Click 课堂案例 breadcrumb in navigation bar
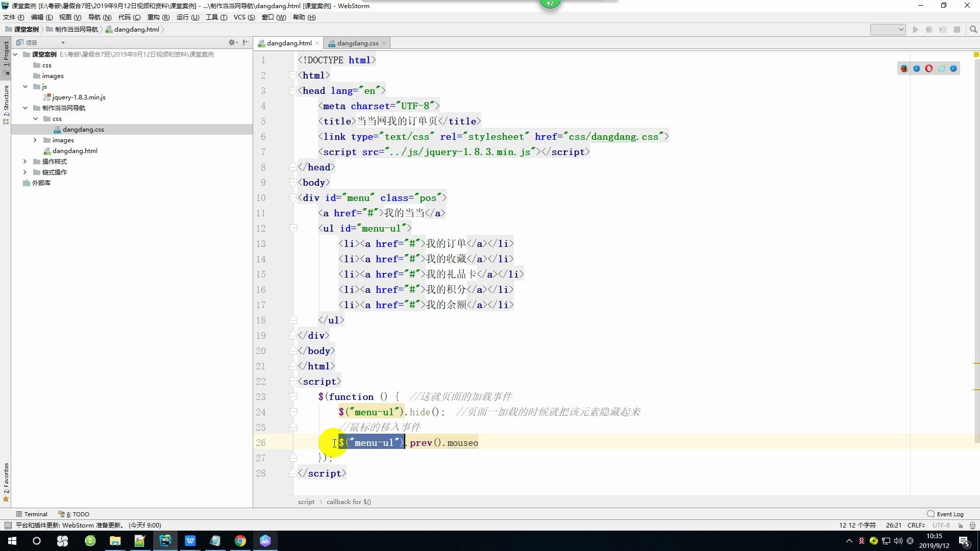The height and width of the screenshot is (551, 980). pyautogui.click(x=26, y=30)
